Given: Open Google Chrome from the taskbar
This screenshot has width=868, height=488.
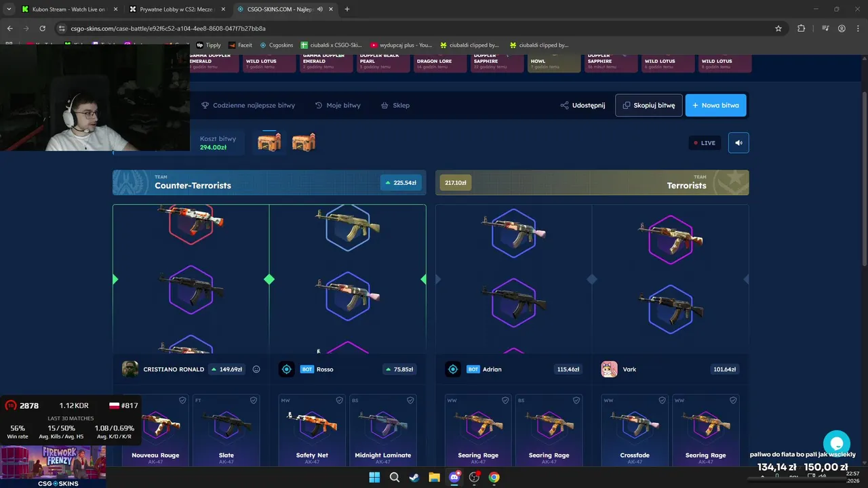Looking at the screenshot, I should [494, 477].
